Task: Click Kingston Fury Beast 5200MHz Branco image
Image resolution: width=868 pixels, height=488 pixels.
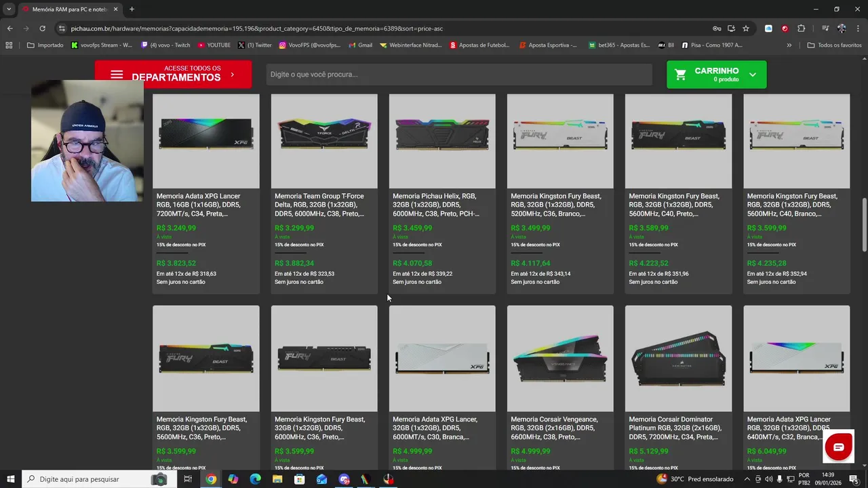Action: pyautogui.click(x=560, y=141)
